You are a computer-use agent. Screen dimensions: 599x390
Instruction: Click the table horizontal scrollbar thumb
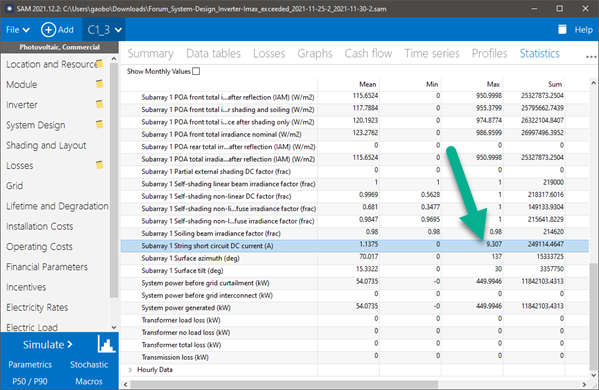tap(284, 384)
